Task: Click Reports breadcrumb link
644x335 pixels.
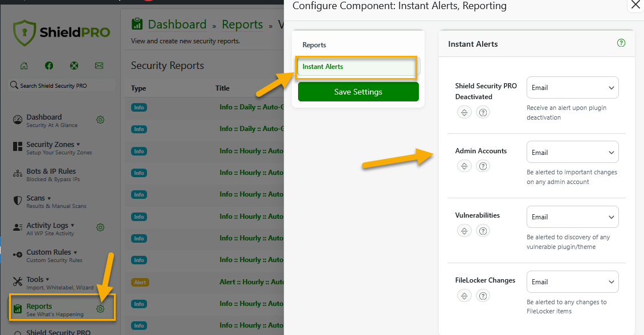Action: tap(242, 24)
